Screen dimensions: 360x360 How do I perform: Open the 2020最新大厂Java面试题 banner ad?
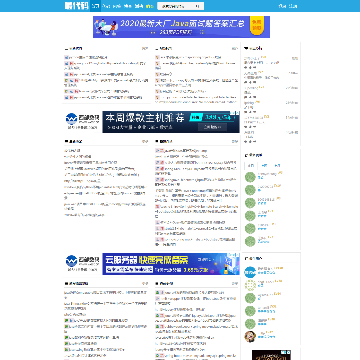(x=181, y=27)
